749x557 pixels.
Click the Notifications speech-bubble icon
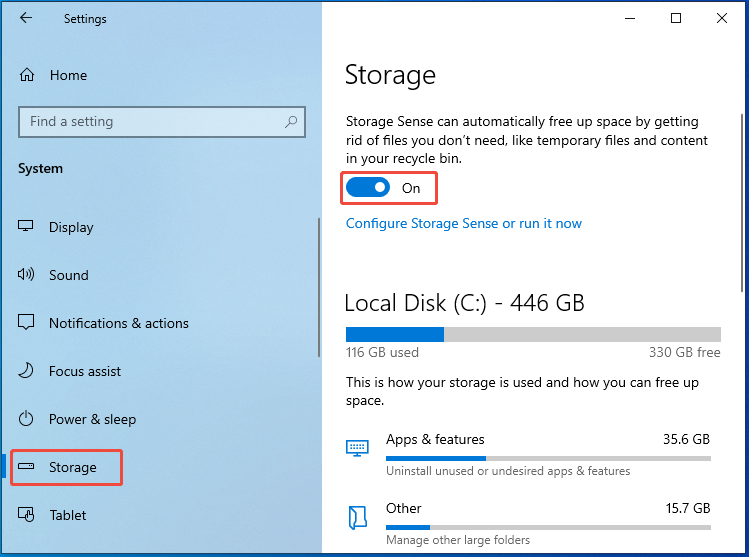(26, 322)
